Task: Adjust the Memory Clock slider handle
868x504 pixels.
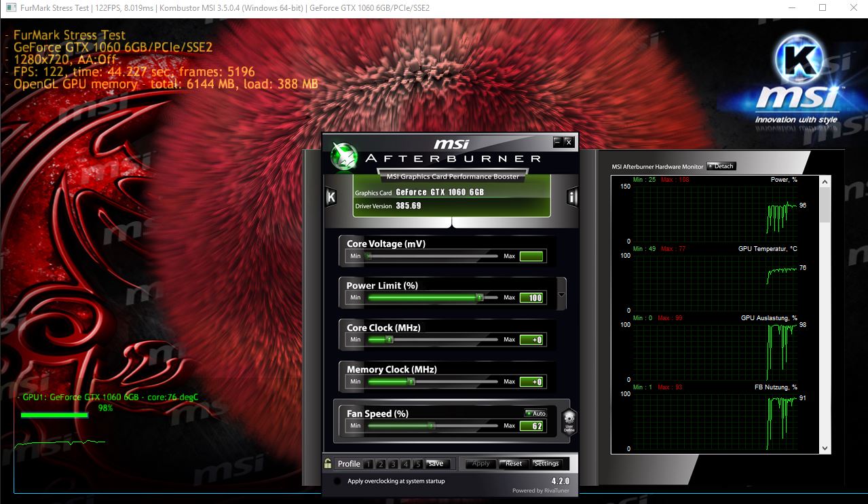Action: pyautogui.click(x=411, y=382)
